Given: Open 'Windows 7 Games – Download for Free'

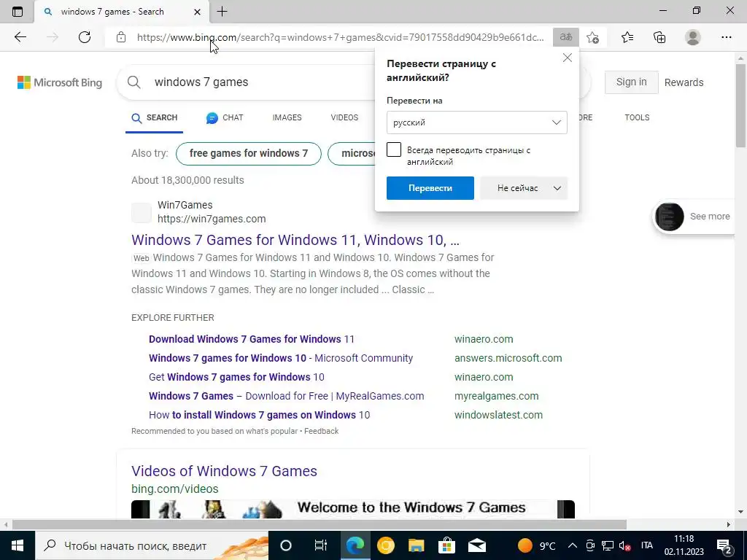Looking at the screenshot, I should click(x=286, y=396).
